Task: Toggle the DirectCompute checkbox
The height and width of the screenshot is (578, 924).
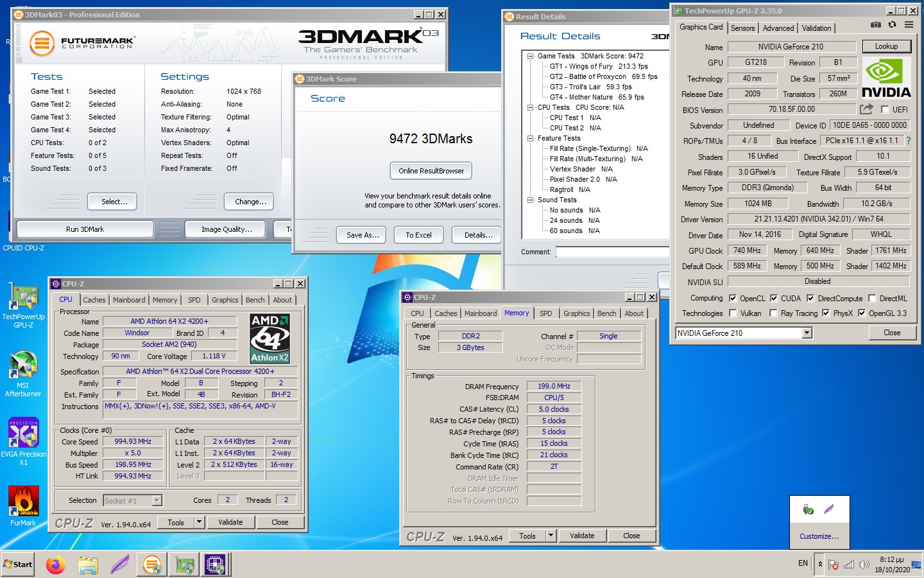Action: 810,298
